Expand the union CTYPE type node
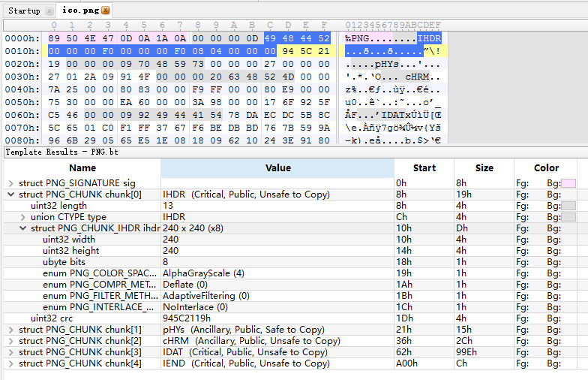This screenshot has height=380, width=588. point(22,217)
